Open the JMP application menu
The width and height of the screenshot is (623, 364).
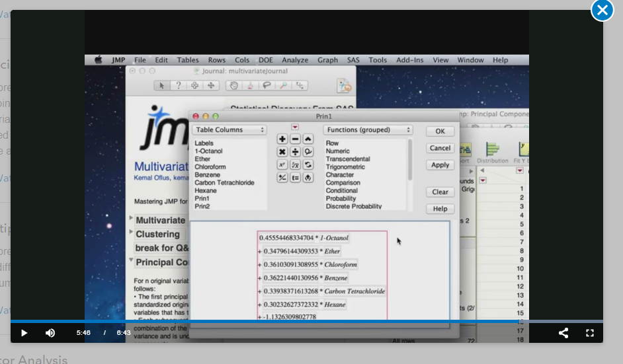click(x=118, y=60)
